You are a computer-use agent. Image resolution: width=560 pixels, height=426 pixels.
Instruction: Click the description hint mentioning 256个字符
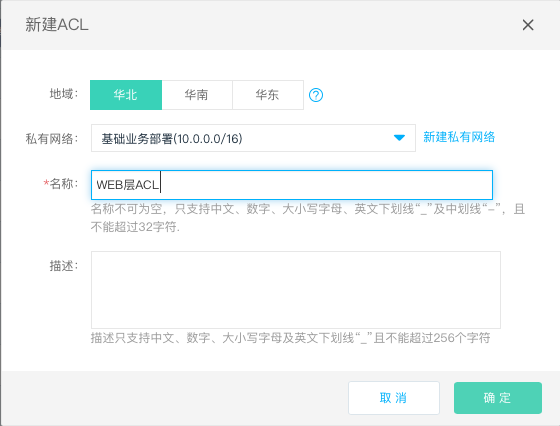(290, 337)
